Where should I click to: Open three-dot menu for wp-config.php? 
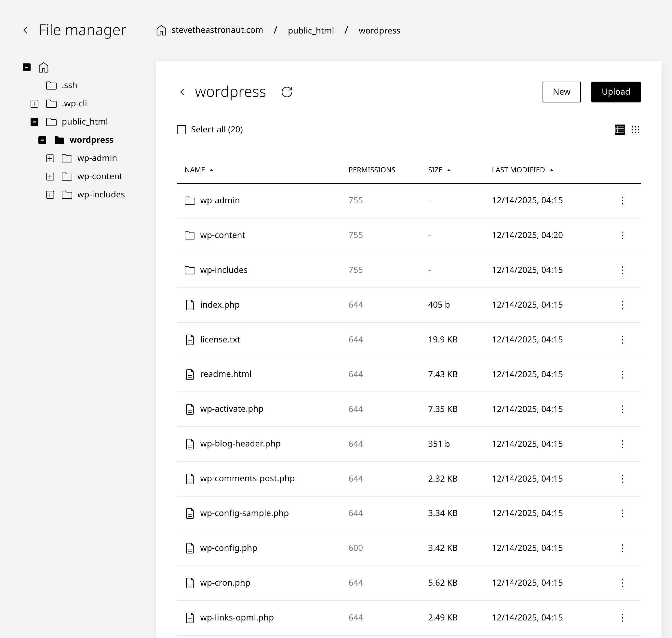coord(622,548)
